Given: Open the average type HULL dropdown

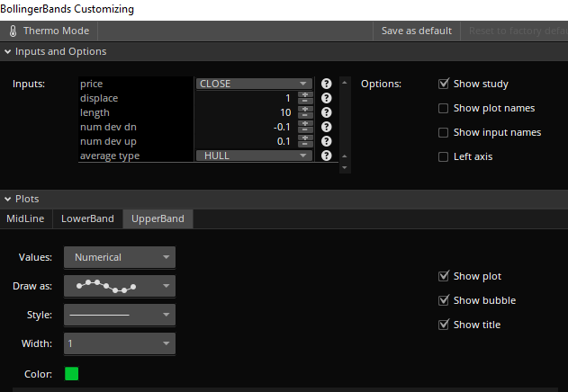Looking at the screenshot, I should [254, 156].
